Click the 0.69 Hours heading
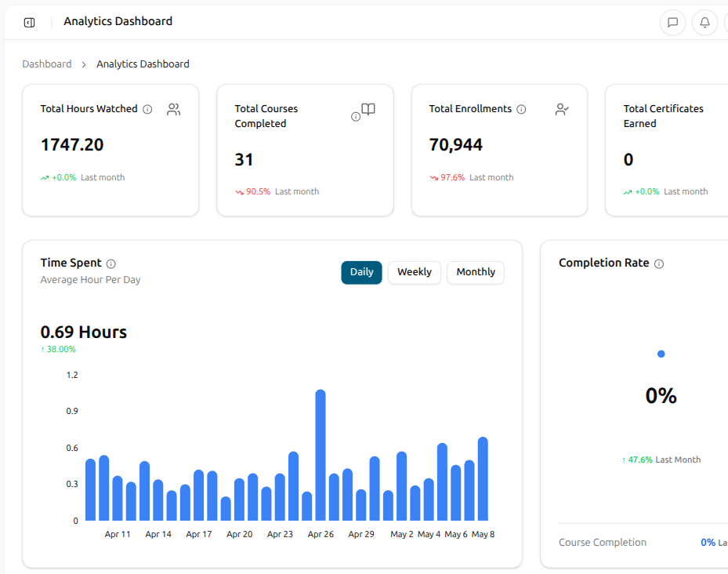This screenshot has width=728, height=574. pos(84,332)
